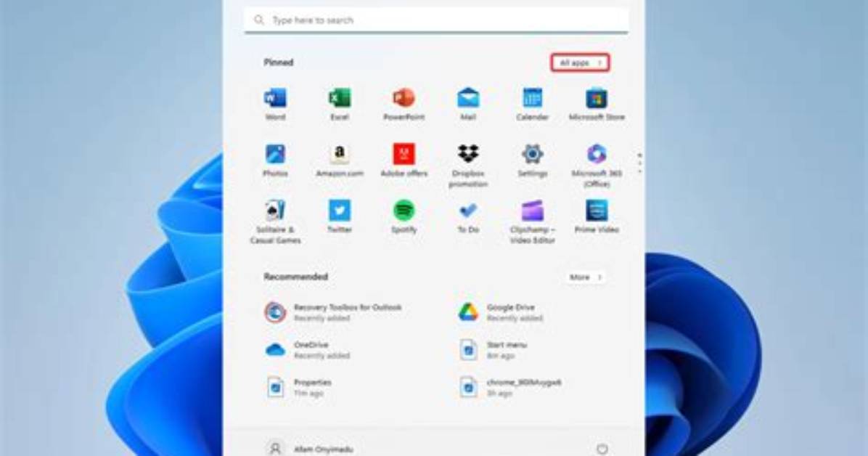Click the Power button icon
The width and height of the screenshot is (868, 456).
point(602,449)
